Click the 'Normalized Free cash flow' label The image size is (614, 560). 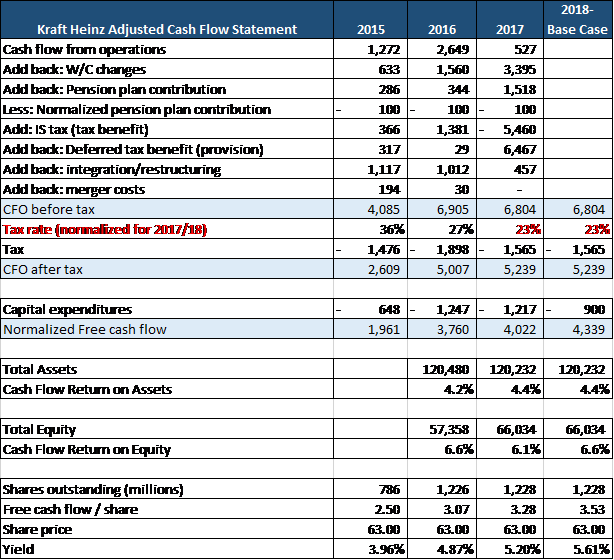(85, 329)
